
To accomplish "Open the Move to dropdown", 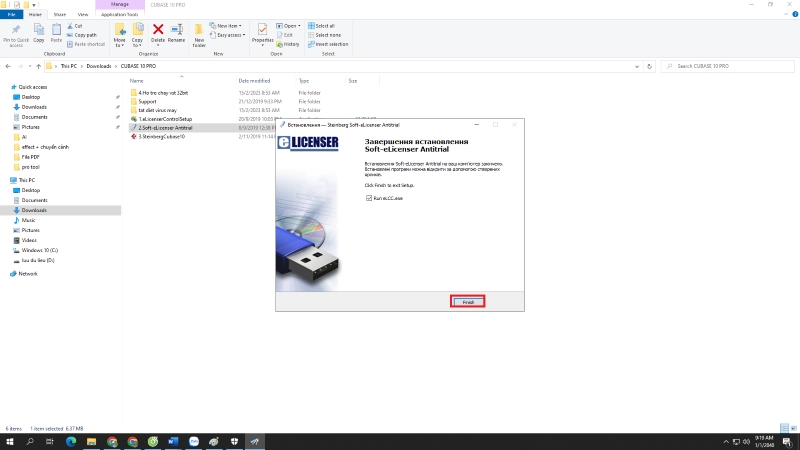I will pos(119,36).
